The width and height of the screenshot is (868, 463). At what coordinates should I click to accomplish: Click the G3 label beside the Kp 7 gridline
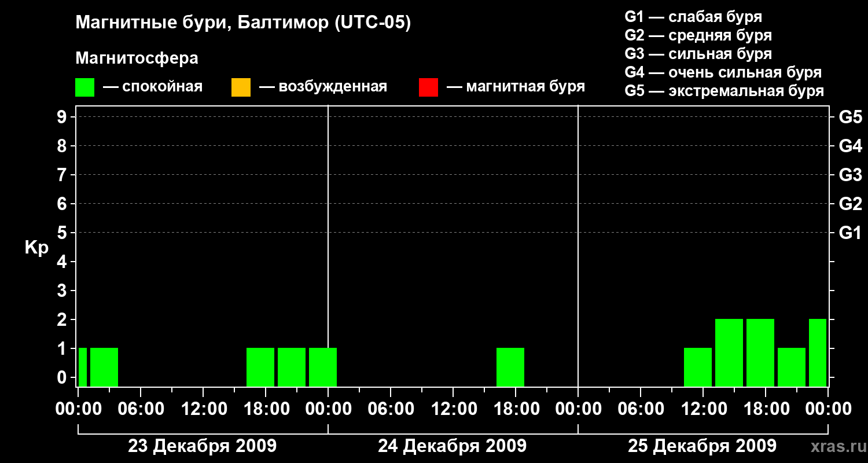pos(850,175)
